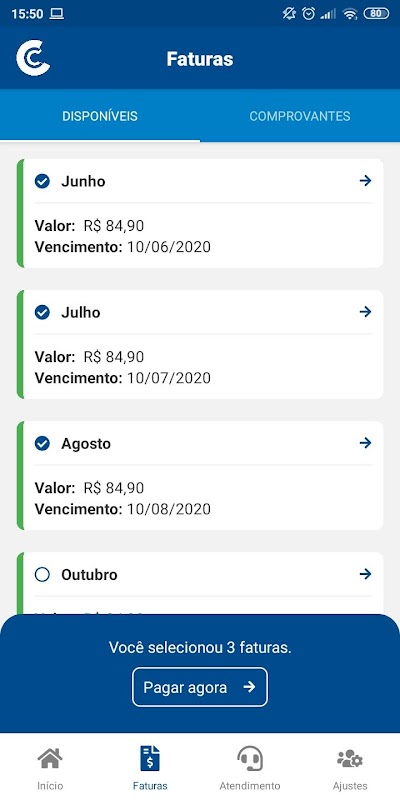Image resolution: width=400 pixels, height=800 pixels.
Task: Open the Início home icon
Action: 50,759
